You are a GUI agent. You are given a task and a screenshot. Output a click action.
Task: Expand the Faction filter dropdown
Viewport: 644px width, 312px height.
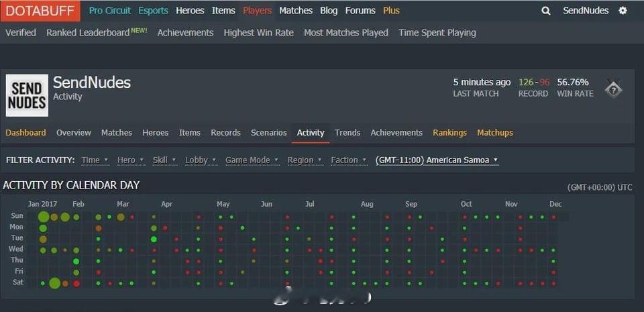(x=349, y=160)
